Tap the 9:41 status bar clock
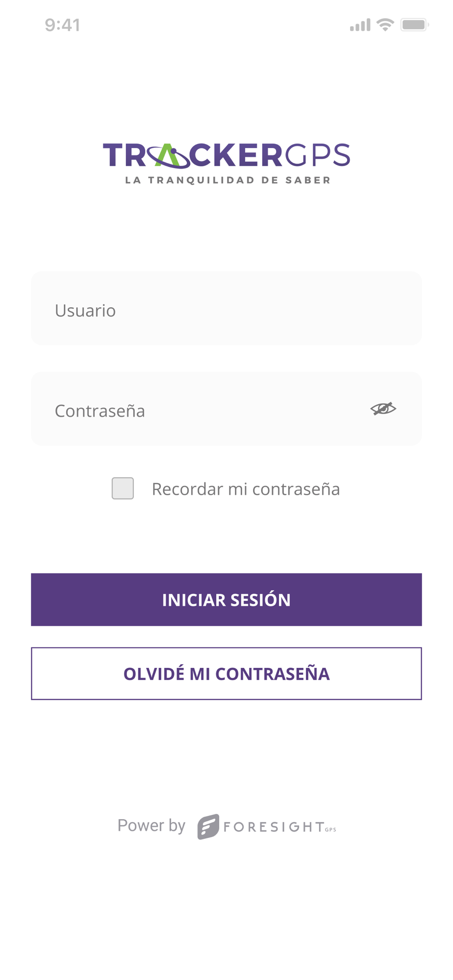The width and height of the screenshot is (453, 980). point(62,25)
